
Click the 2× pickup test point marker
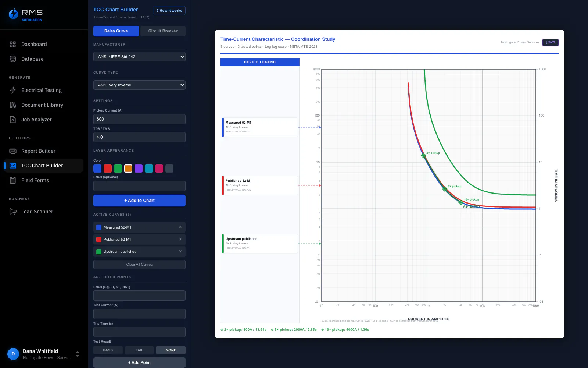[x=423, y=156]
